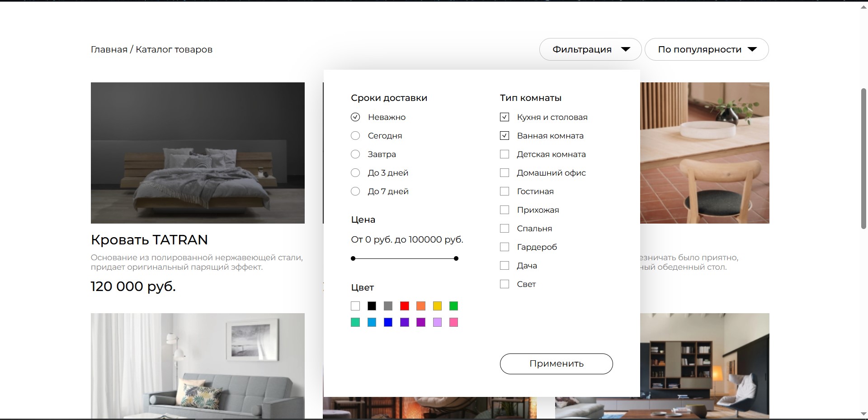Go to the Главная breadcrumb link
868x420 pixels.
tap(109, 49)
